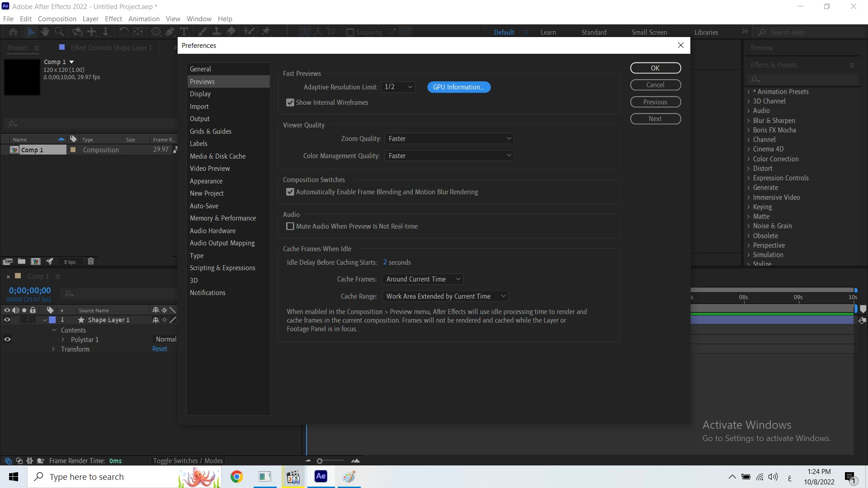868x488 pixels.
Task: Disable Show Internal Wireframes checkbox
Action: [290, 103]
